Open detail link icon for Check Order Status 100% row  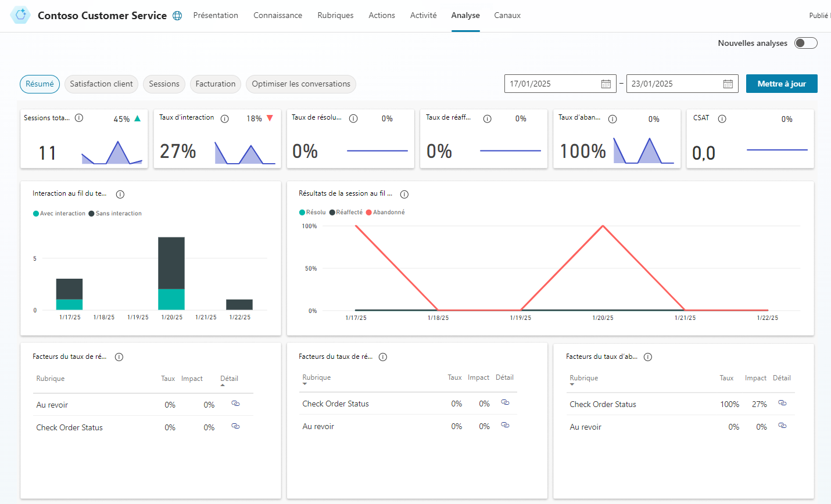pos(782,403)
